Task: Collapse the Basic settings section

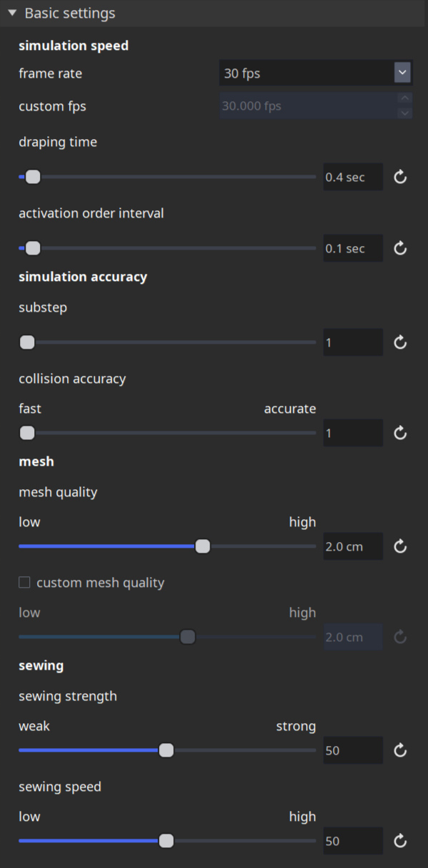Action: point(14,13)
